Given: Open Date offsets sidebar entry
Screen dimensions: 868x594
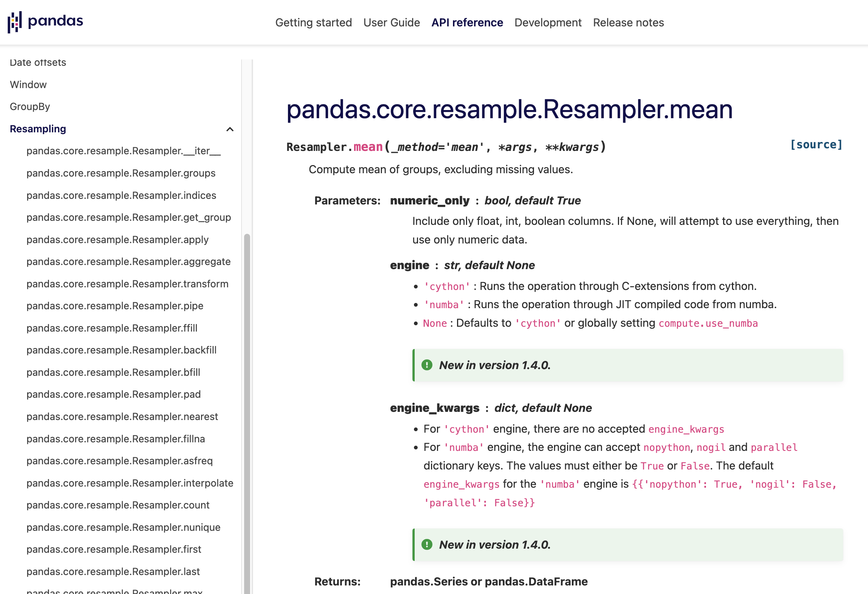Looking at the screenshot, I should [38, 62].
